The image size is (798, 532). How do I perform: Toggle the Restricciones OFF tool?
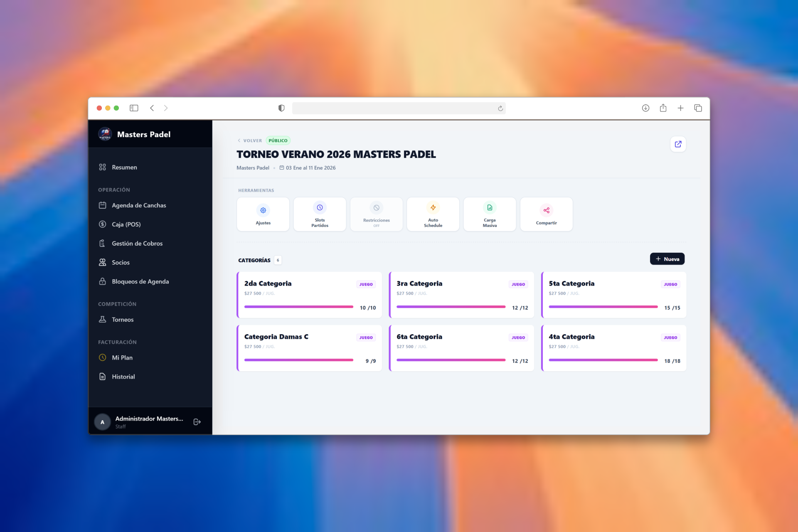click(x=376, y=214)
